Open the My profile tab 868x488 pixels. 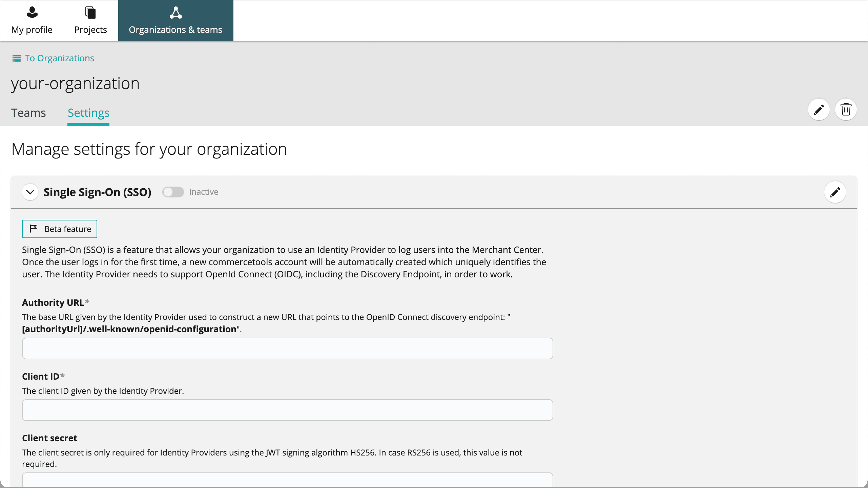tap(32, 21)
